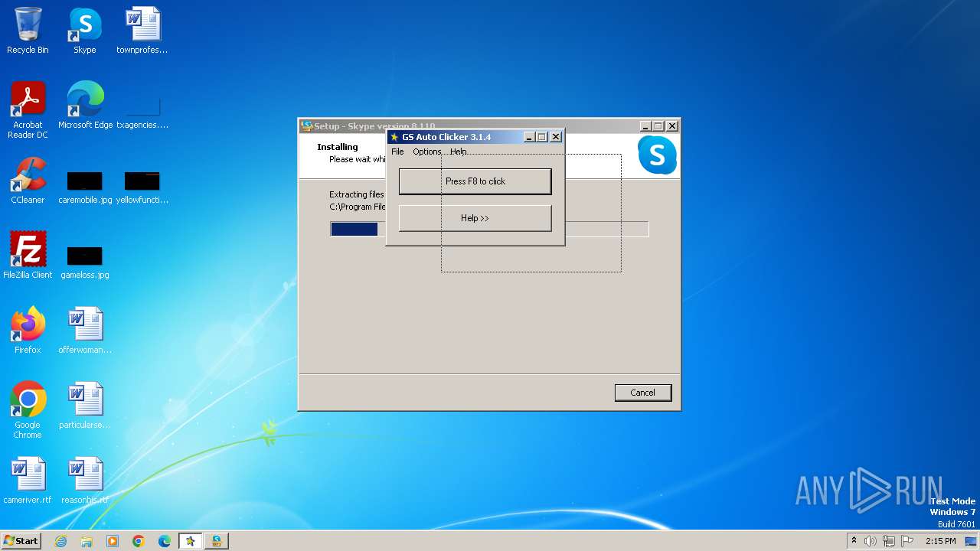The width and height of the screenshot is (980, 551).
Task: Open Windows Media Player from taskbar
Action: 113,541
